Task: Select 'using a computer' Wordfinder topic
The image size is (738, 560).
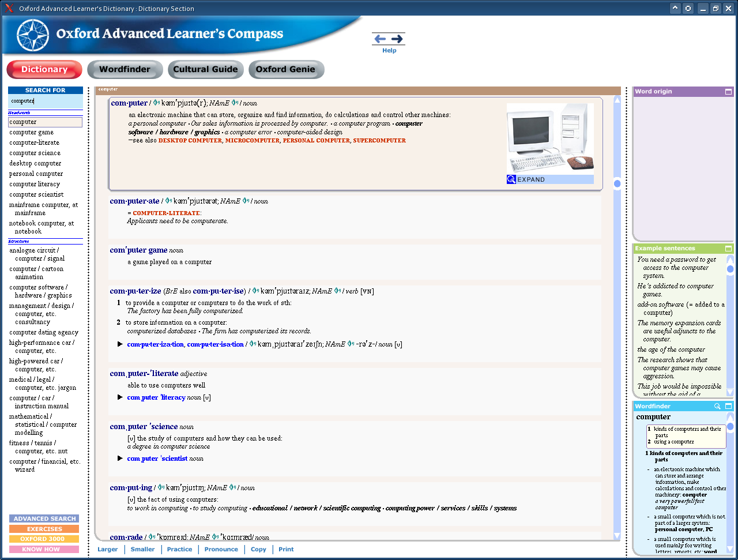Action: point(674,442)
